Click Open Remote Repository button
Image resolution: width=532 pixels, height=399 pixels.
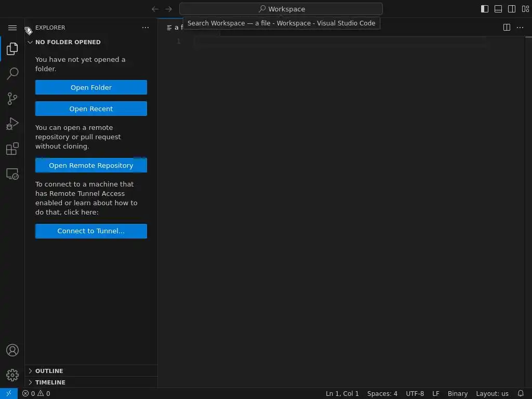click(x=91, y=165)
